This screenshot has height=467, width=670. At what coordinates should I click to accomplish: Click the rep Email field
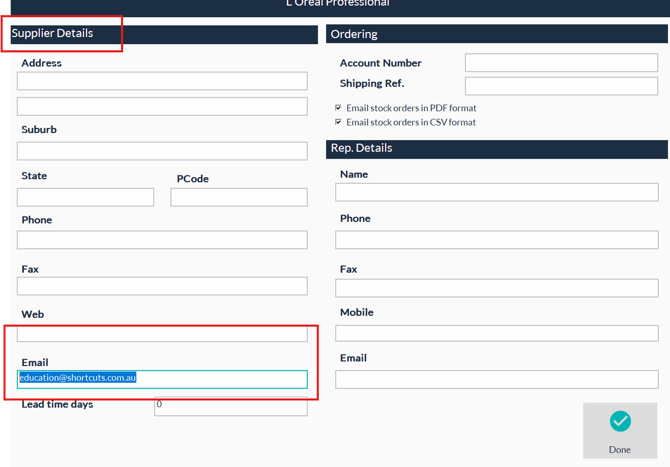[x=496, y=379]
